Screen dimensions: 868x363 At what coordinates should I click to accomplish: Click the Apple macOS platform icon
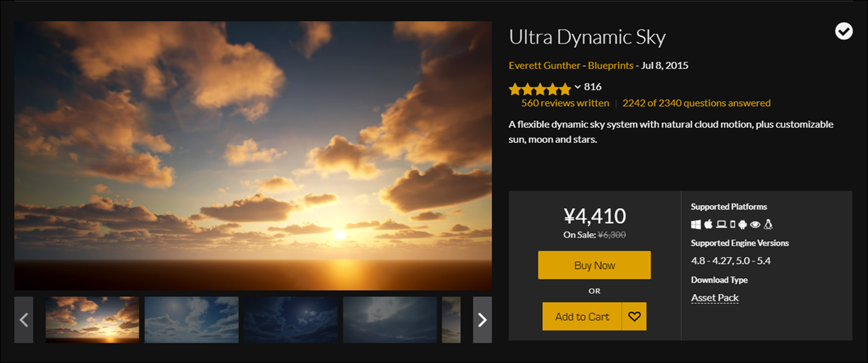(709, 225)
